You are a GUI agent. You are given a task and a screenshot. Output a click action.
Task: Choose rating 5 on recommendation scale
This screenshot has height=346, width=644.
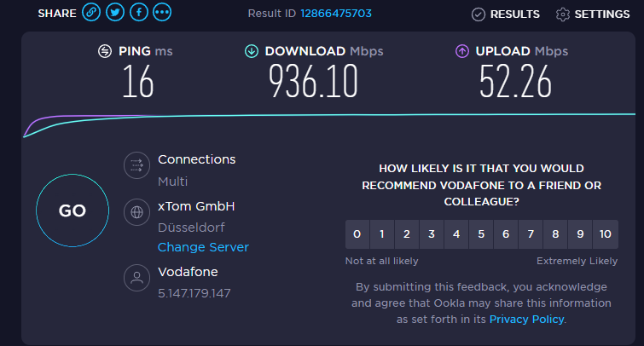click(x=481, y=234)
